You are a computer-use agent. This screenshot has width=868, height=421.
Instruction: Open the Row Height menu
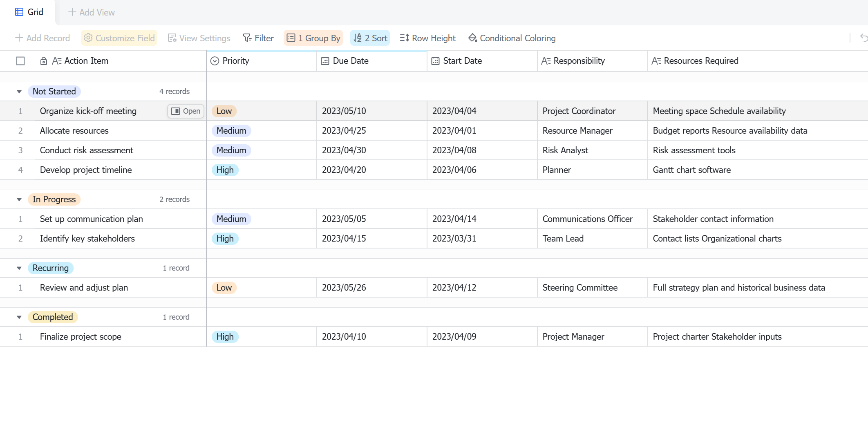428,38
